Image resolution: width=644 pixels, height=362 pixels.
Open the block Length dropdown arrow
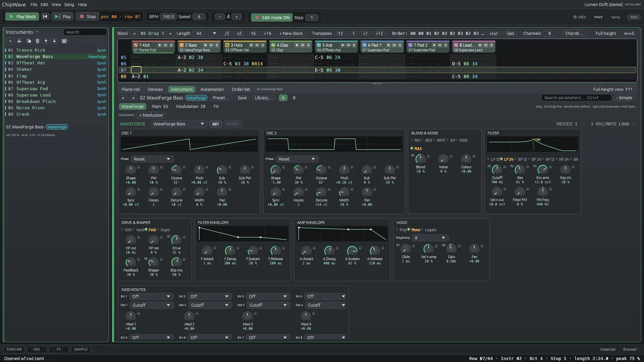tap(215, 33)
